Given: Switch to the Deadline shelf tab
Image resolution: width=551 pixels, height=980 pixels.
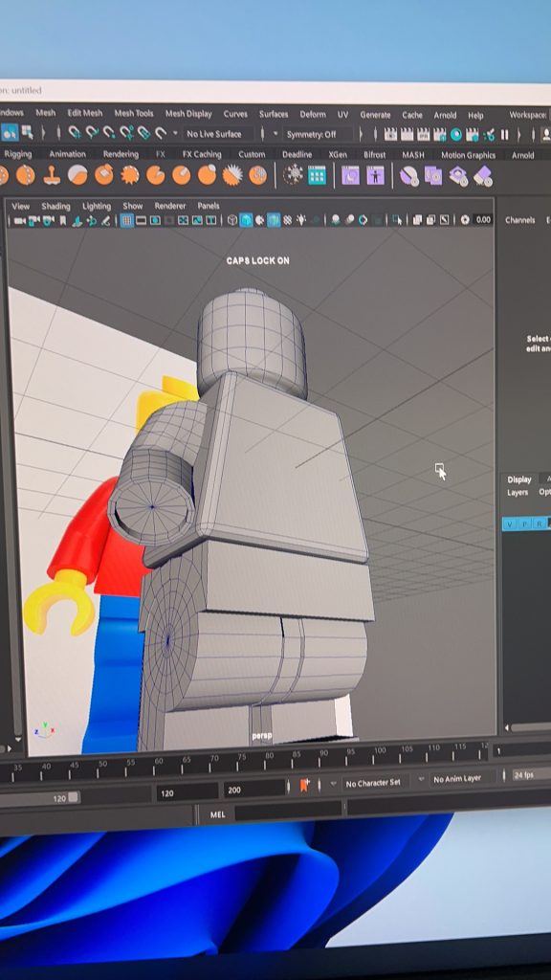Looking at the screenshot, I should (297, 154).
